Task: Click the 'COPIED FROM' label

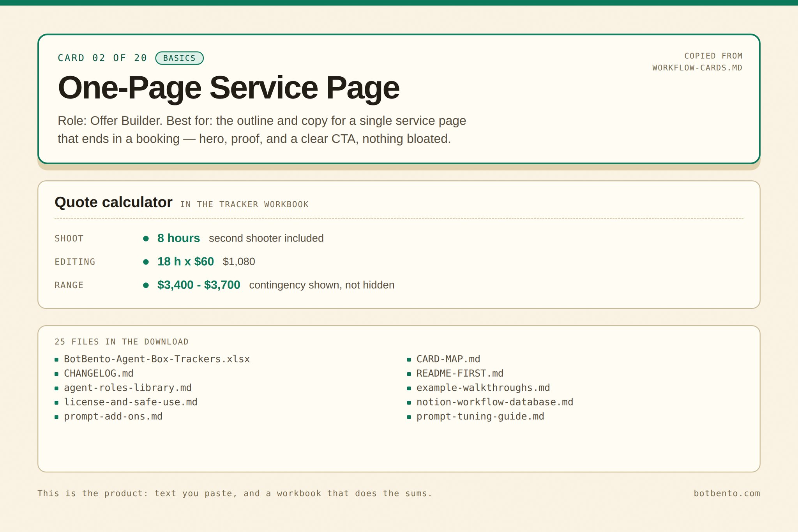Action: coord(713,56)
